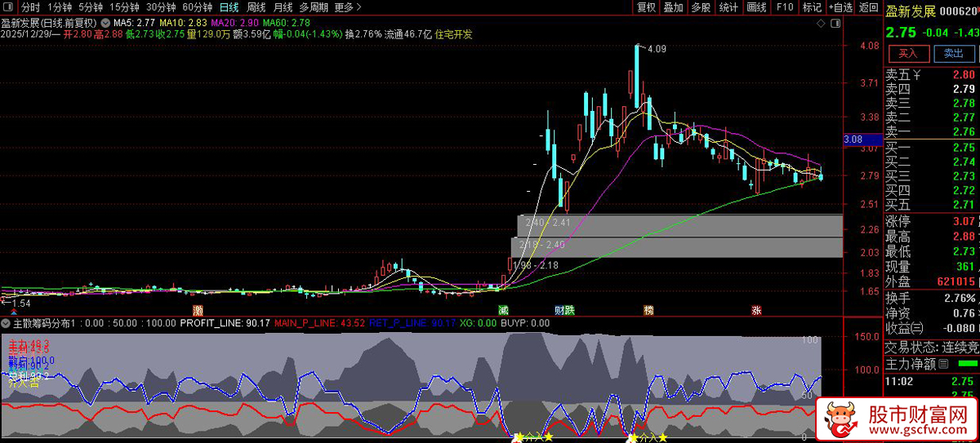Click the 住宅开发 sector link
Image resolution: width=980 pixels, height=443 pixels.
coord(453,35)
